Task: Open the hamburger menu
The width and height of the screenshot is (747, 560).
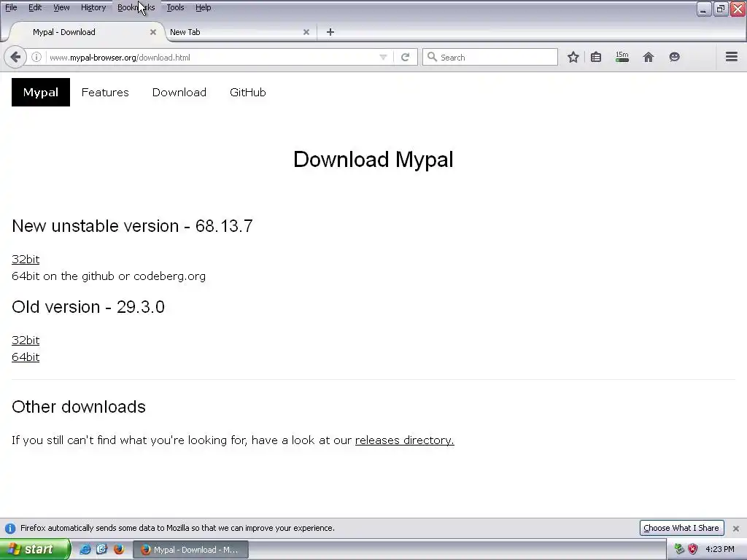Action: click(732, 57)
